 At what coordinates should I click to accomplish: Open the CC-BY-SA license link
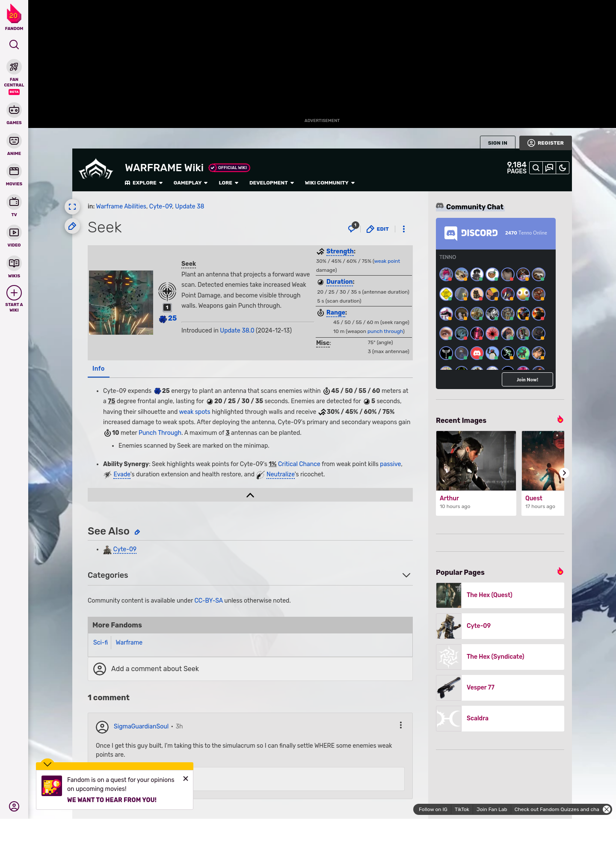[x=208, y=600]
